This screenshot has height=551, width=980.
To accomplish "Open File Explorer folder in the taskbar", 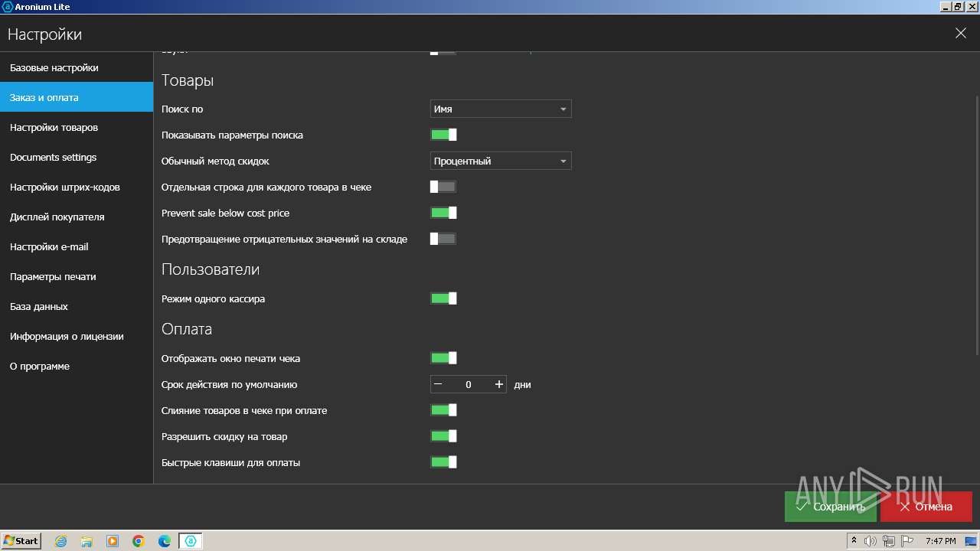I will 87,541.
